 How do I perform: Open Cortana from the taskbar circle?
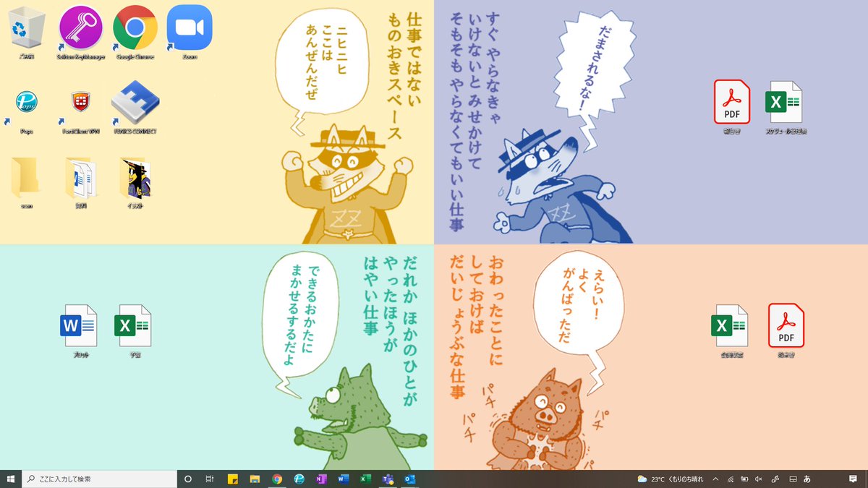188,479
